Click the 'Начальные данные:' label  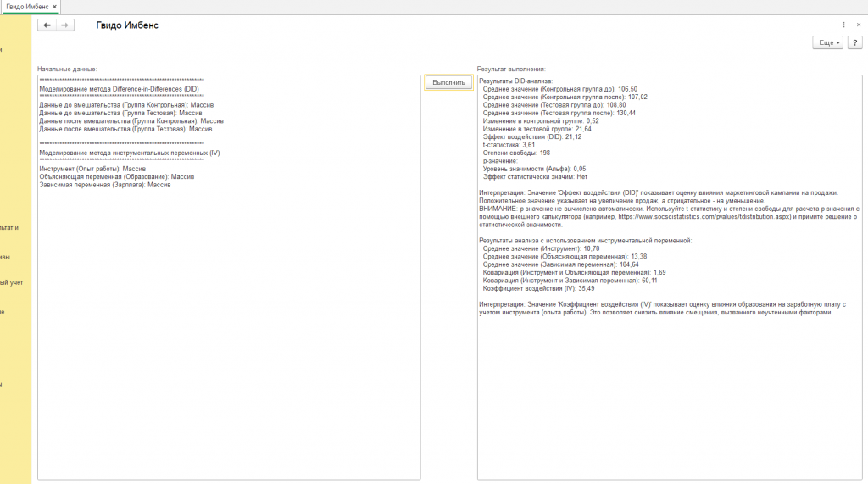(x=67, y=70)
